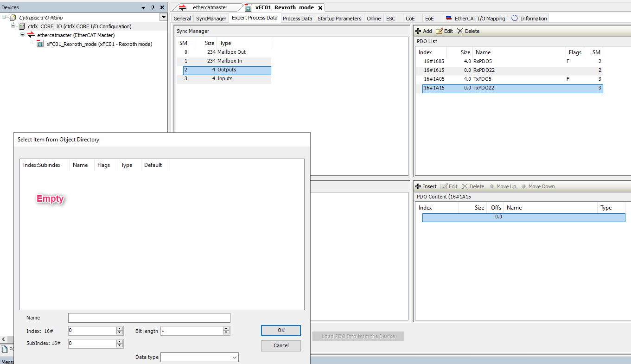
Task: Select ethercatmaster in the device tree
Action: pos(76,35)
